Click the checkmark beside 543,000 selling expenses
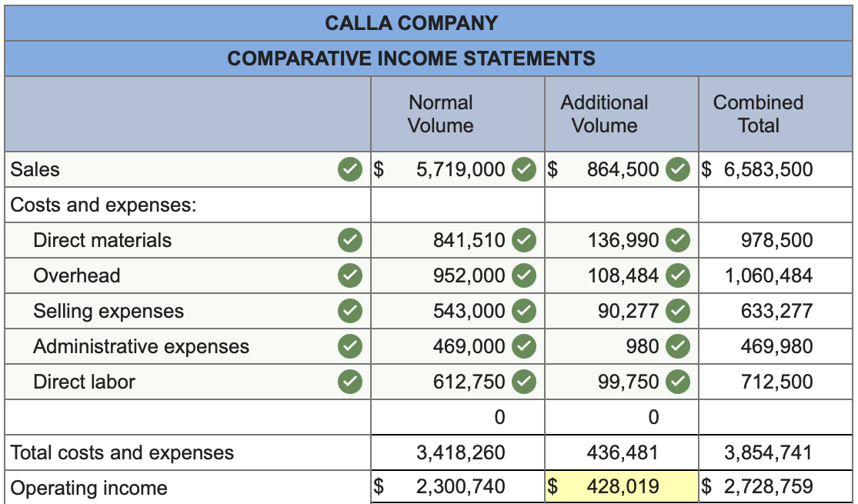The height and width of the screenshot is (504, 858). 522,311
